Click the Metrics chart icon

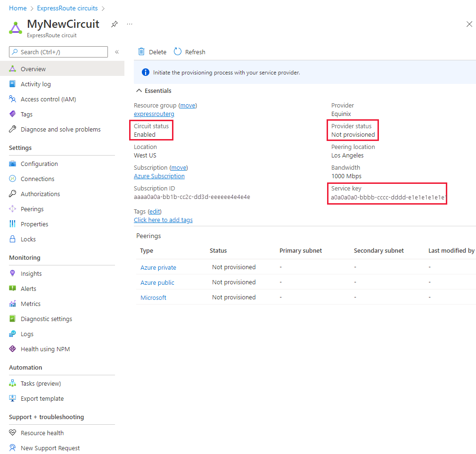[x=12, y=304]
